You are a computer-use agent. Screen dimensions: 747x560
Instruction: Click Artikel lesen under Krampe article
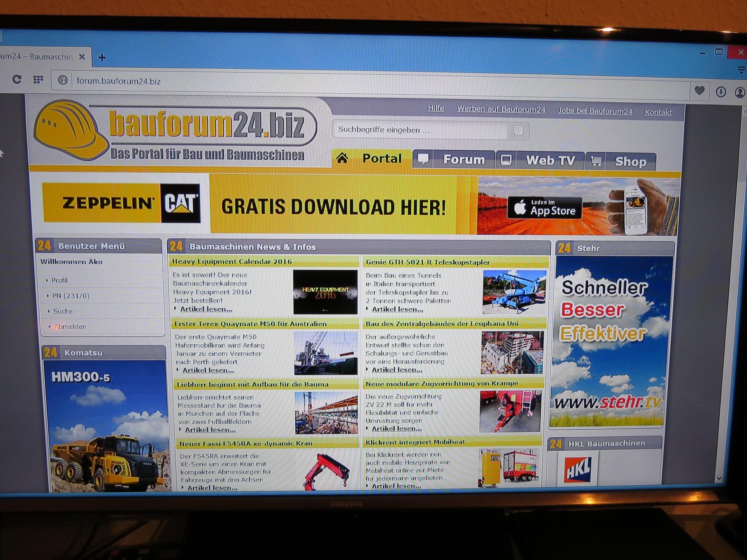click(396, 429)
